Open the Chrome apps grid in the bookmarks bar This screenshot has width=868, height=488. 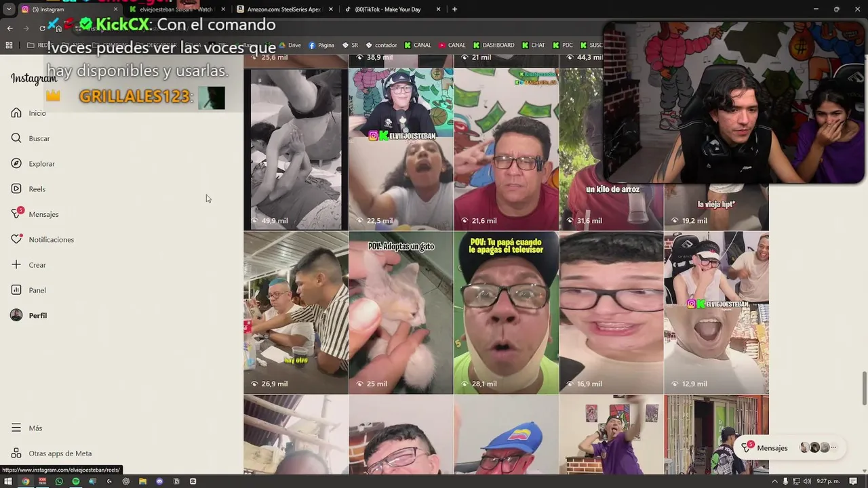9,45
